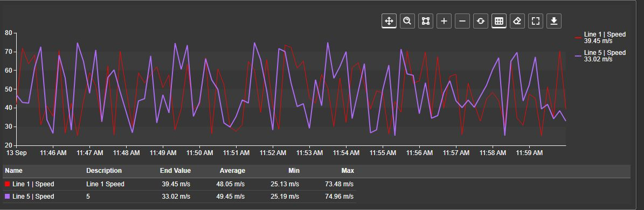
Task: Click the eraser clear icon
Action: (517, 21)
